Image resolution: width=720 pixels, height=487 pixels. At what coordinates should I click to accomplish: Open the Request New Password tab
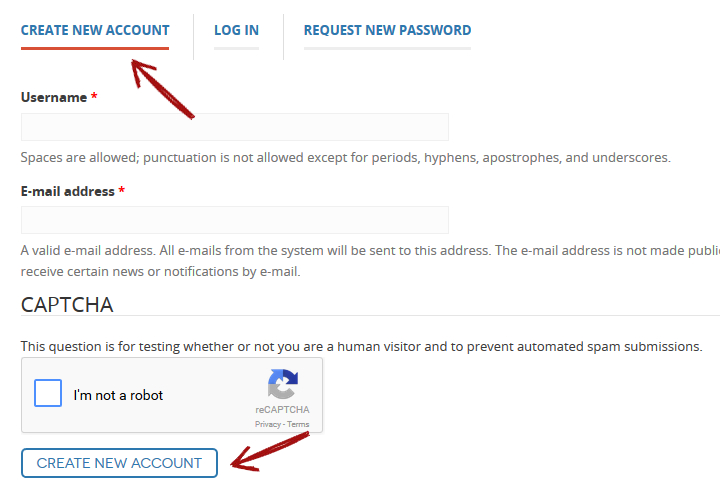[x=387, y=30]
